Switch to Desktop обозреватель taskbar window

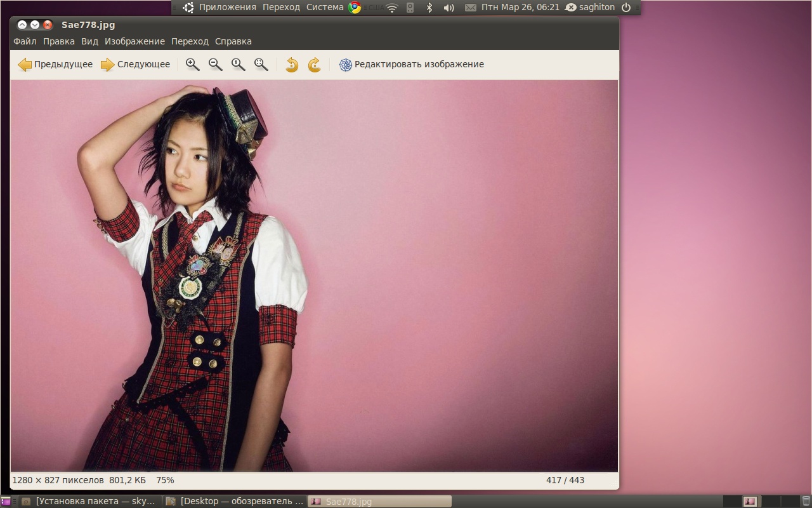coord(235,501)
